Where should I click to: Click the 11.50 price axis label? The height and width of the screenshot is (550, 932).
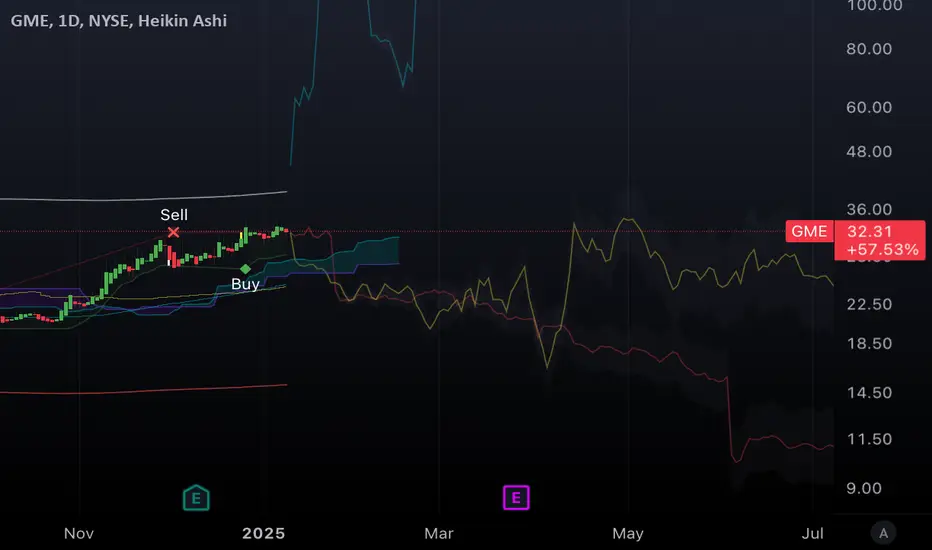coord(869,439)
